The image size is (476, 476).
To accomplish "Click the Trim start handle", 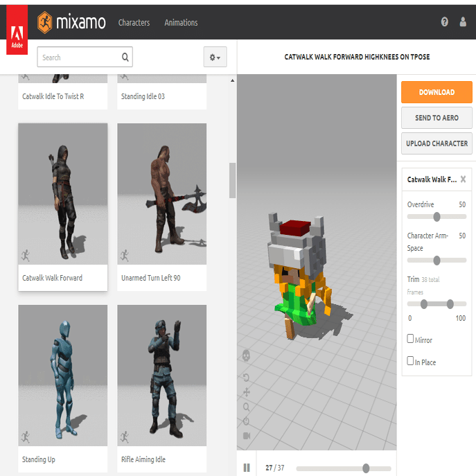I will point(424,304).
